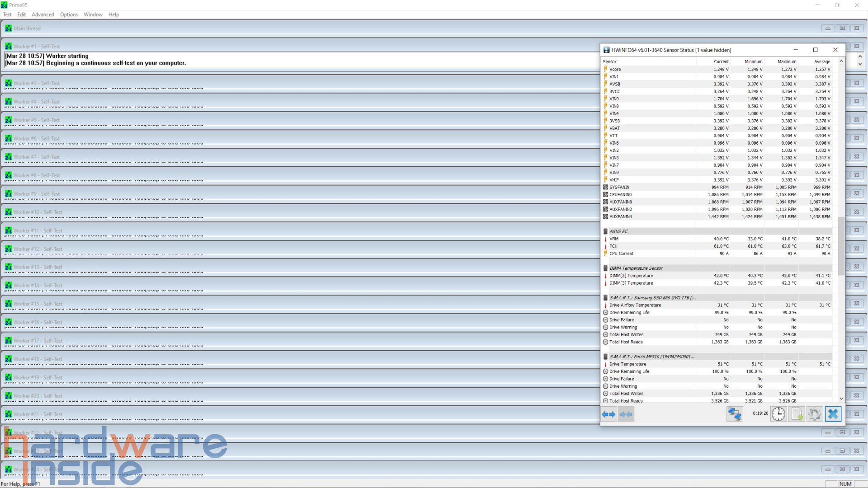The width and height of the screenshot is (868, 488).
Task: Click the Main thread window icon
Action: tap(8, 28)
